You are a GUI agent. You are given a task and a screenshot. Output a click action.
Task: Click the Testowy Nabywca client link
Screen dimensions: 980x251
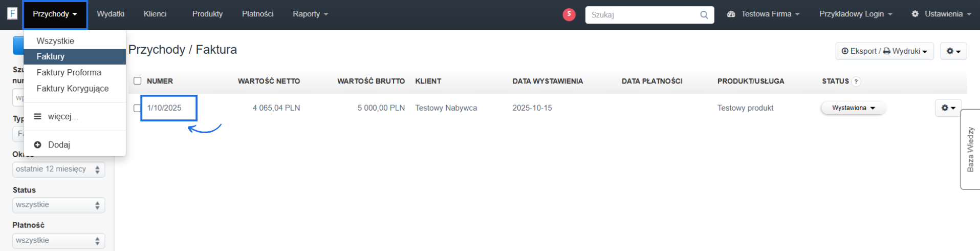(446, 108)
